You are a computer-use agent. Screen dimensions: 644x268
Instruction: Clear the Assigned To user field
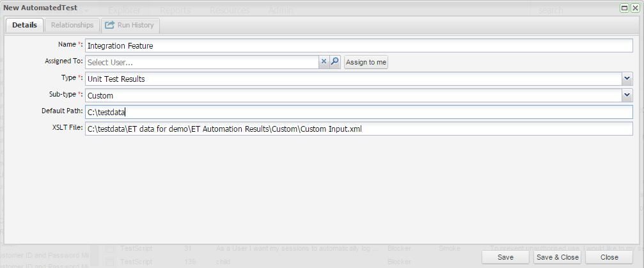pyautogui.click(x=324, y=62)
